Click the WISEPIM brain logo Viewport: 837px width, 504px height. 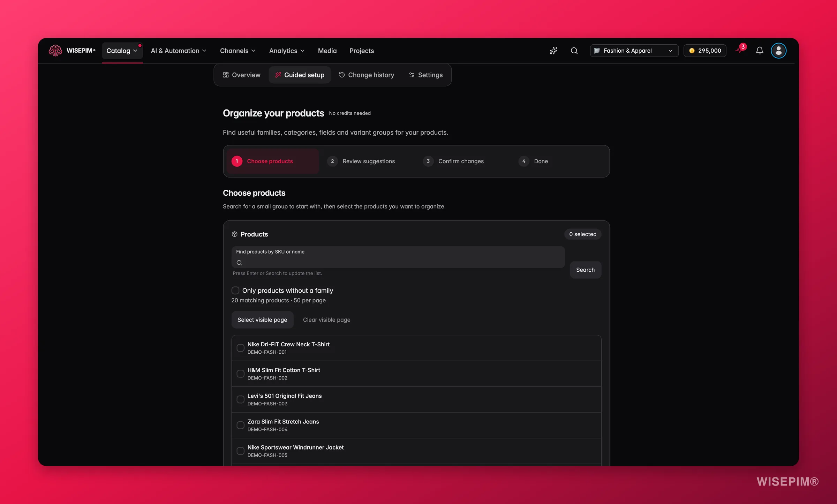[55, 51]
